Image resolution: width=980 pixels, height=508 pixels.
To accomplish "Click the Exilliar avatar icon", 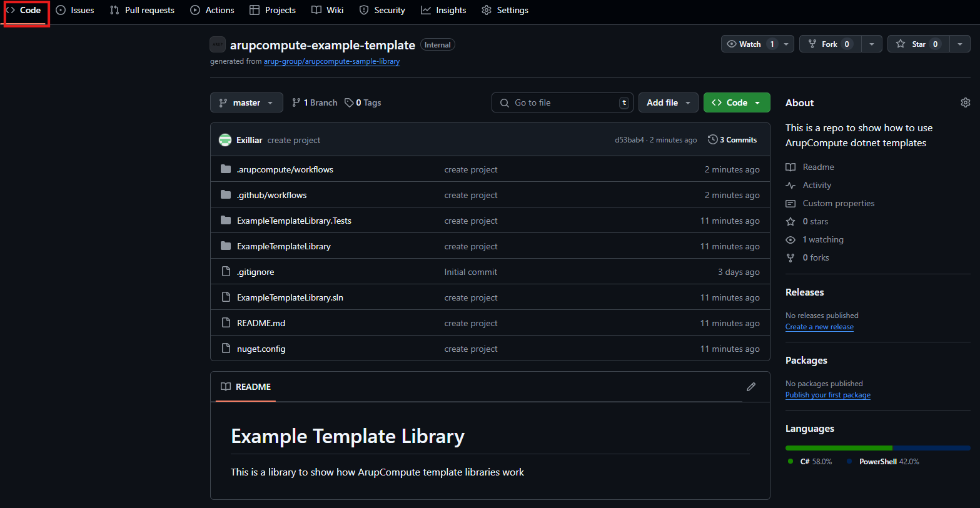I will click(x=225, y=140).
